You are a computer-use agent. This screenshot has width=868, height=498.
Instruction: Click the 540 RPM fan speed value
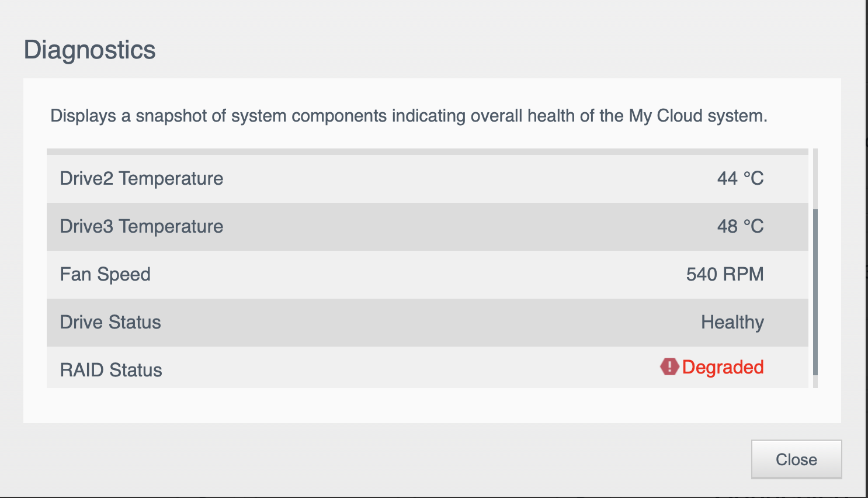pyautogui.click(x=725, y=274)
